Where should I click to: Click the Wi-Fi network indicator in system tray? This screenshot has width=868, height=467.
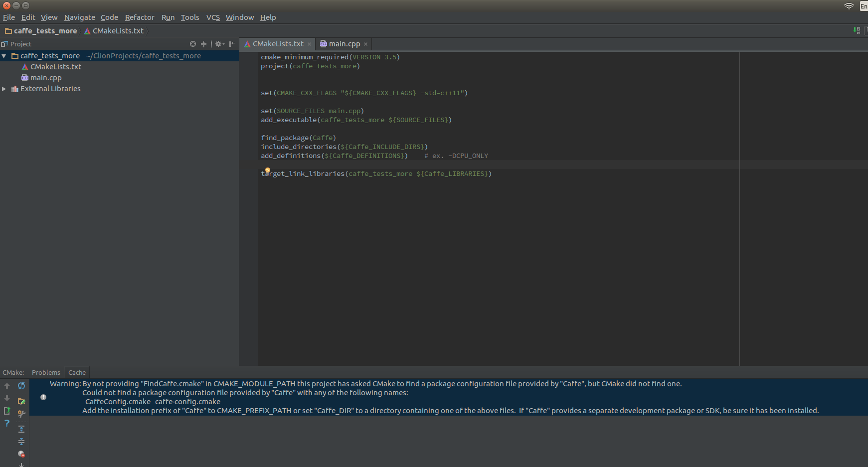pyautogui.click(x=849, y=6)
